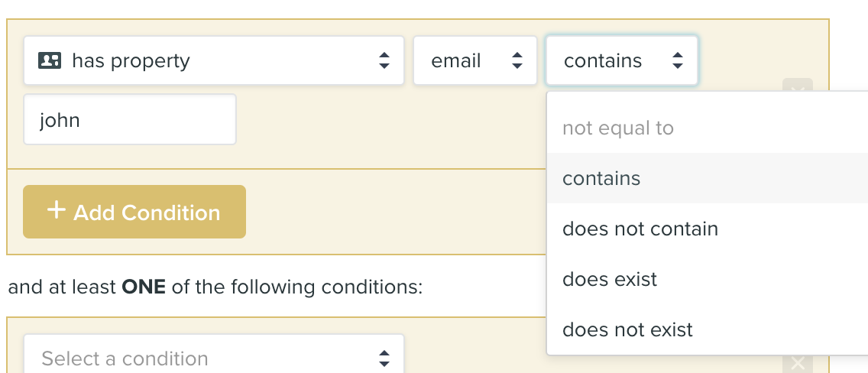
Task: Remove the first condition with X icon
Action: (797, 87)
